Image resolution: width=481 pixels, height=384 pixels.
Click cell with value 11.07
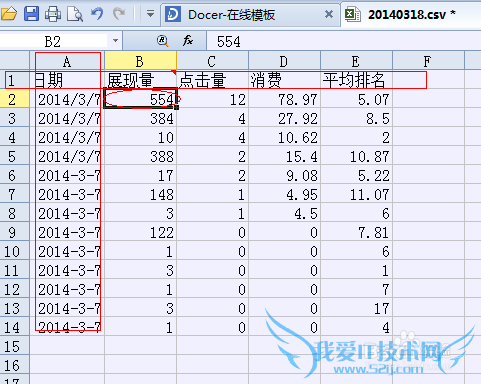coord(356,194)
